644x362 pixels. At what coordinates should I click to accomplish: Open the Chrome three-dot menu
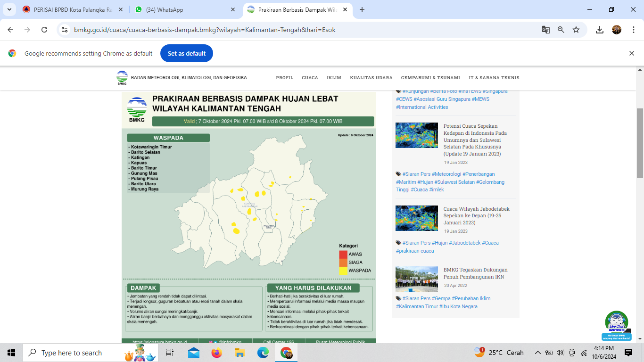point(633,30)
